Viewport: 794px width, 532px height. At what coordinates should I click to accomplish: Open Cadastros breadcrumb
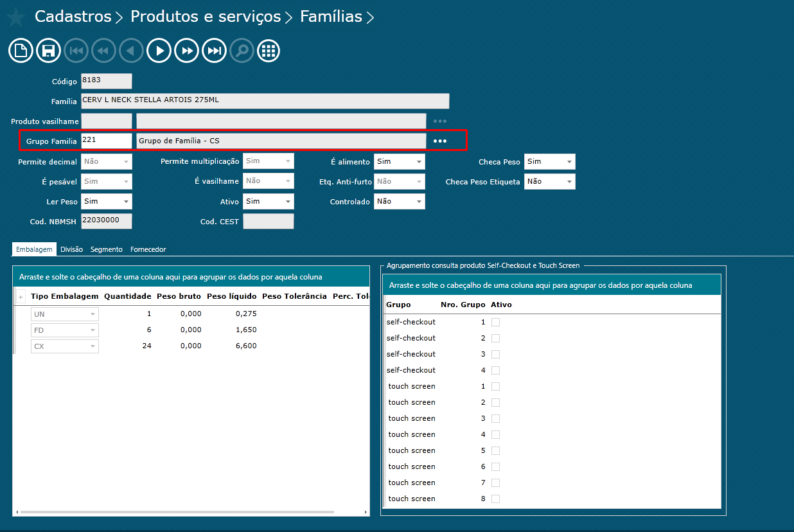click(x=73, y=17)
